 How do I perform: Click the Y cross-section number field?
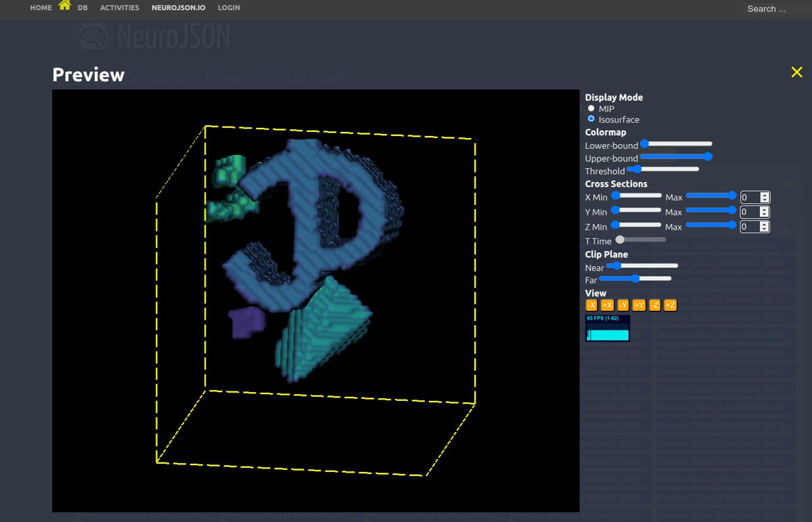[x=754, y=212]
